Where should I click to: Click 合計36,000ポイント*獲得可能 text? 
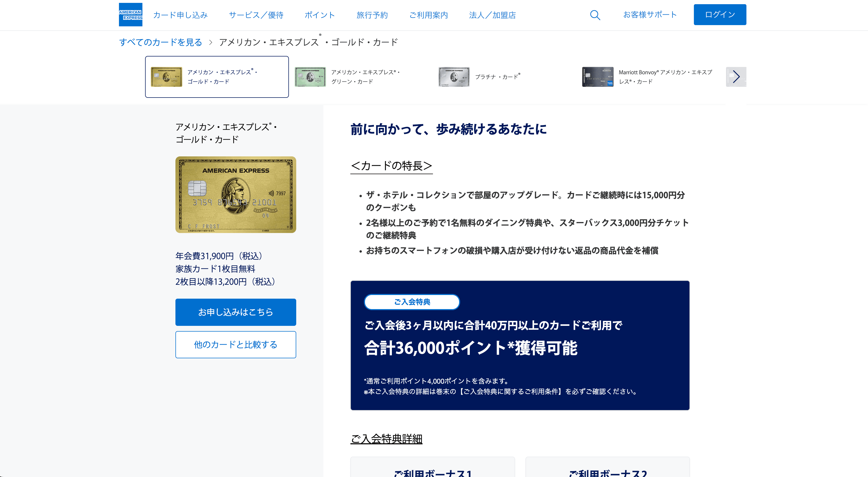click(x=471, y=348)
